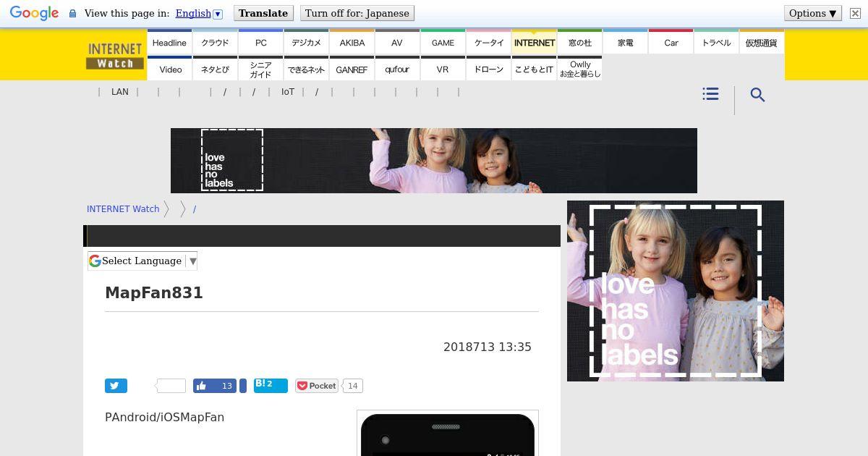The height and width of the screenshot is (456, 868).
Task: Open the AV tab
Action: tap(397, 42)
